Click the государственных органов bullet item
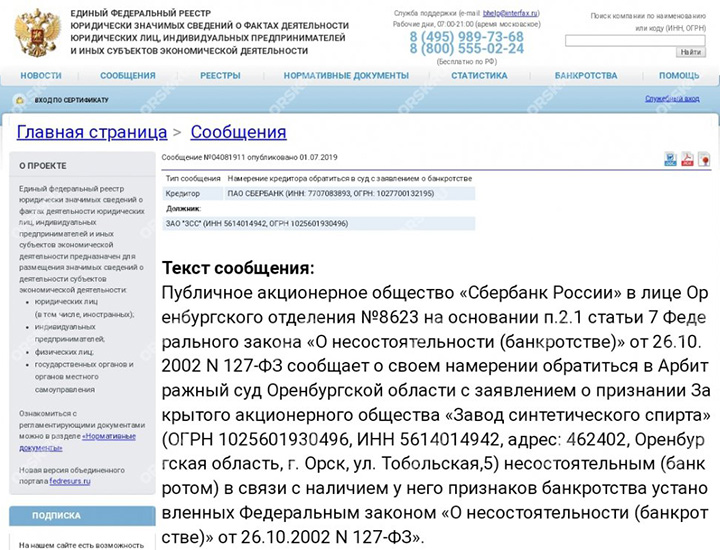Viewport: 720px width, 550px height. [x=84, y=377]
